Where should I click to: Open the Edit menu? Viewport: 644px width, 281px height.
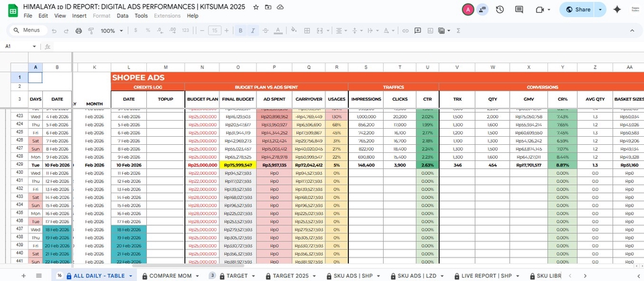pyautogui.click(x=43, y=15)
